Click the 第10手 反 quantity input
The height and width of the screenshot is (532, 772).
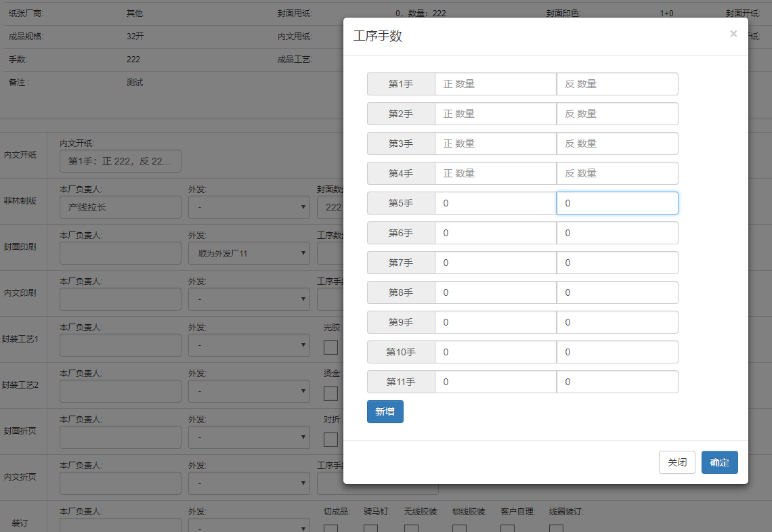tap(618, 352)
